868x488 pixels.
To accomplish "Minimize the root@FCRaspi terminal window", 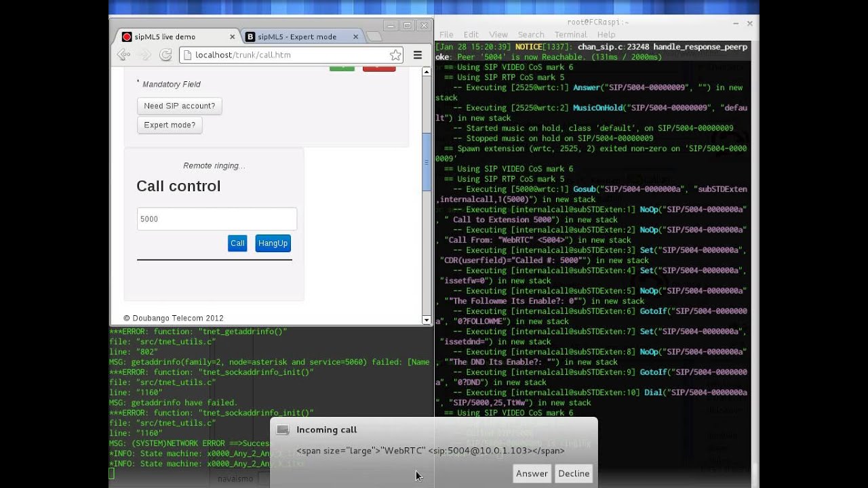I will pyautogui.click(x=736, y=23).
